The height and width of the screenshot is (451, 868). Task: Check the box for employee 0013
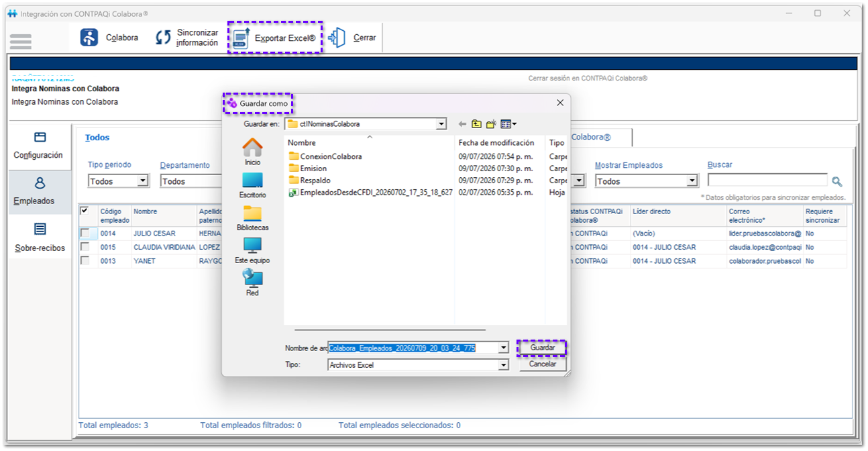(85, 260)
